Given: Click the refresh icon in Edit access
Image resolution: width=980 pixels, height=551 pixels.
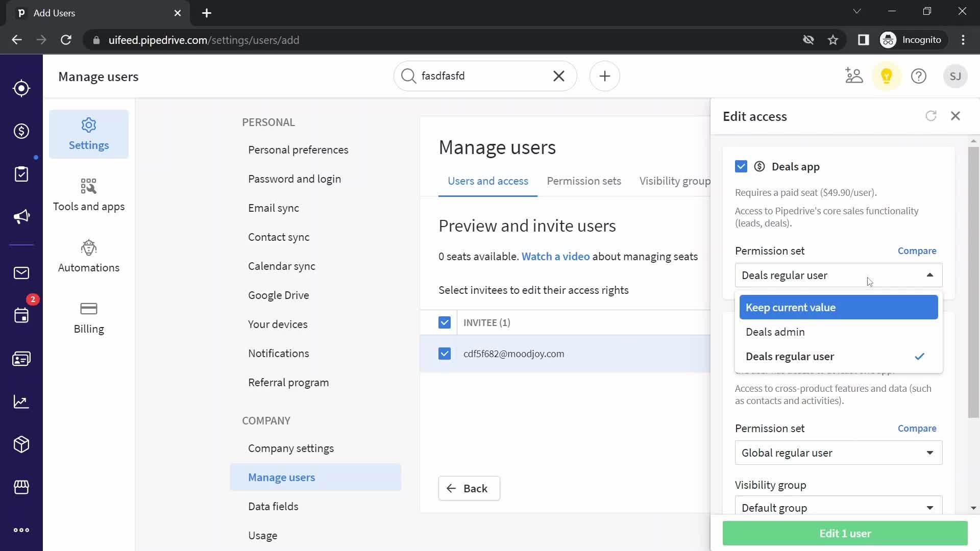Looking at the screenshot, I should tap(931, 115).
